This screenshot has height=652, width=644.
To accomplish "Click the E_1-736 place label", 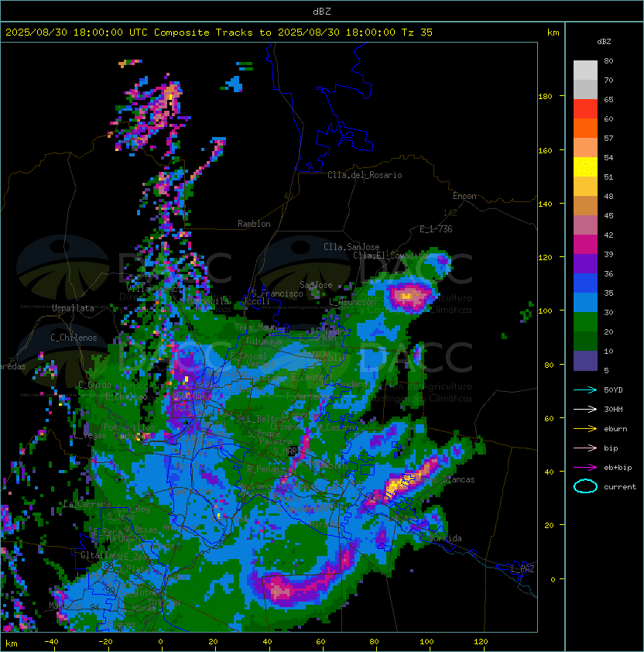I will 436,229.
